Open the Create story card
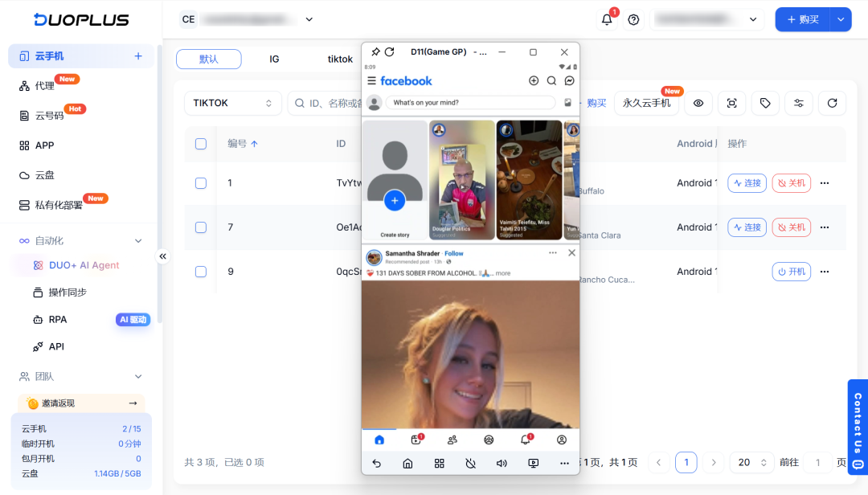868x495 pixels. pos(395,180)
